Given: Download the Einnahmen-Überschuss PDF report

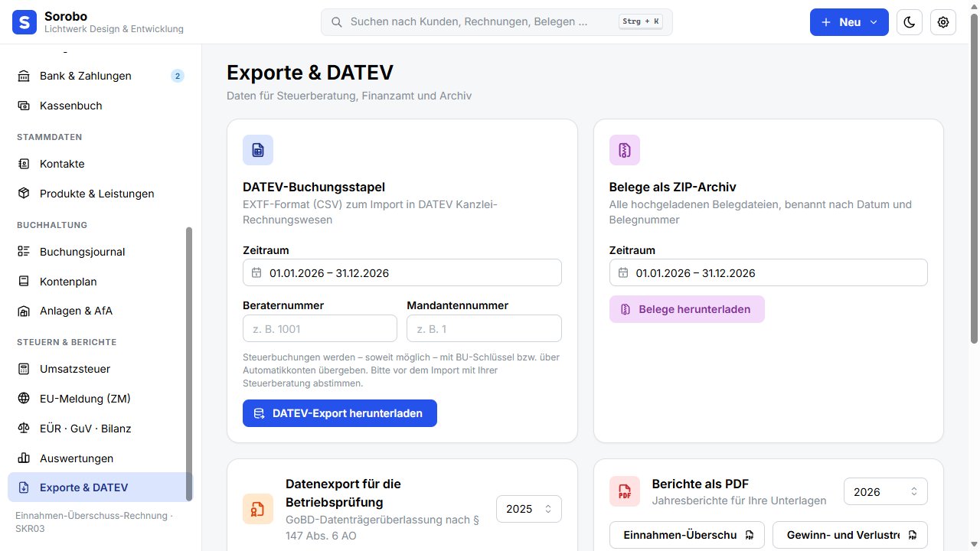Looking at the screenshot, I should tap(687, 535).
